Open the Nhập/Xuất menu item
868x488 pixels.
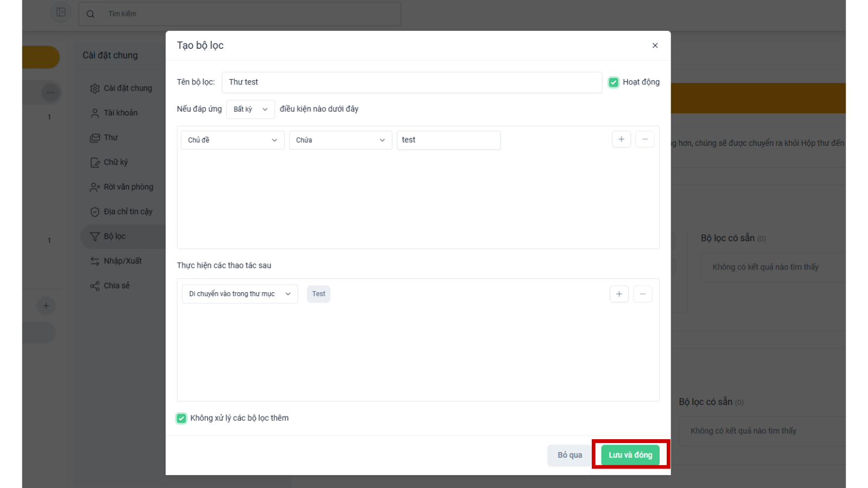coord(123,261)
